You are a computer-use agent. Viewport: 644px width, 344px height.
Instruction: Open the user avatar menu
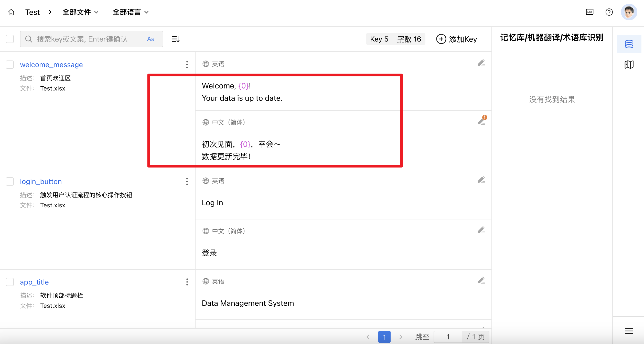coord(629,12)
